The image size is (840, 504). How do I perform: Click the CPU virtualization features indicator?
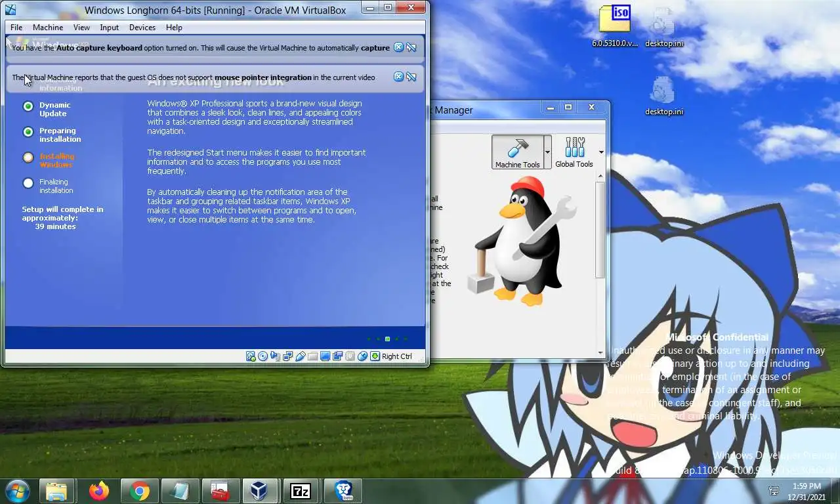(350, 356)
